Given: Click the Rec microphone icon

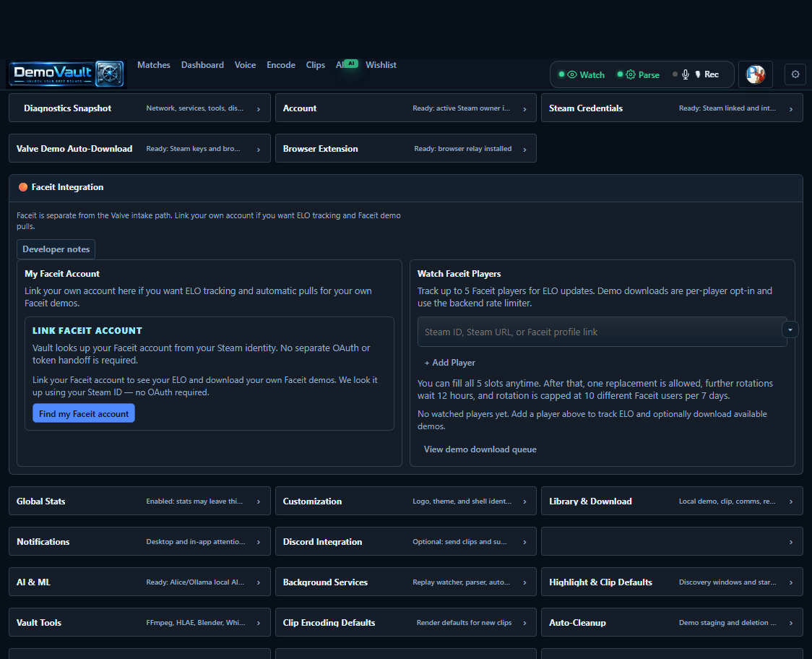Looking at the screenshot, I should [x=685, y=74].
